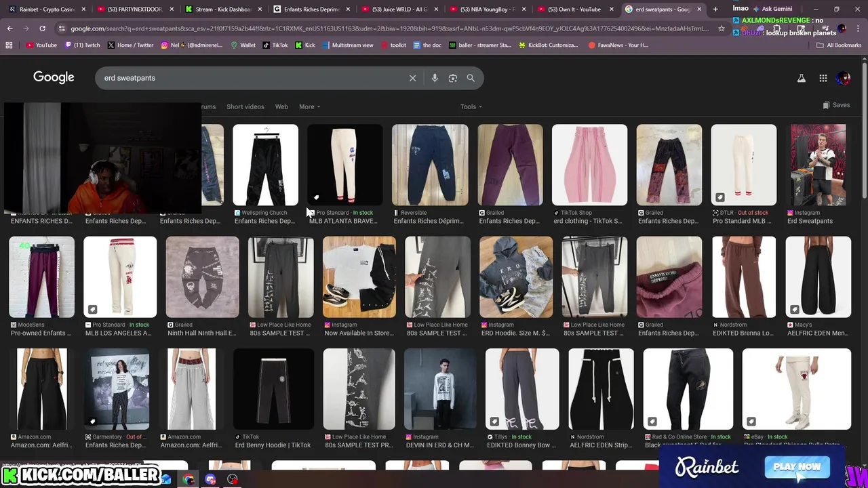The image size is (868, 488).
Task: Open navy Reversible Enfants Riches thumbnail
Action: (x=430, y=165)
